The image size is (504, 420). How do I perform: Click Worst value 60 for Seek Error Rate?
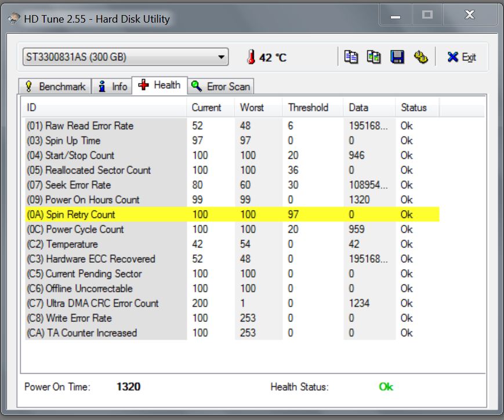tap(245, 185)
